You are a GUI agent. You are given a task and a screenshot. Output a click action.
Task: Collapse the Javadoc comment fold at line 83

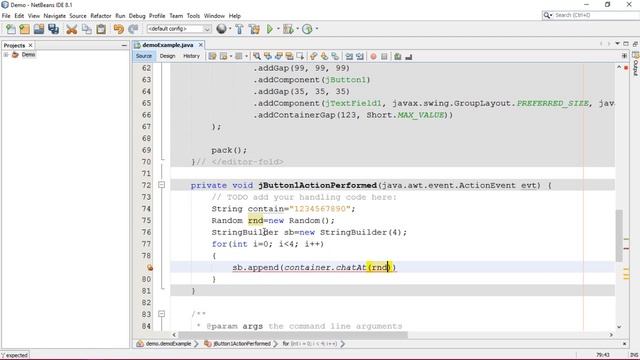click(162, 314)
